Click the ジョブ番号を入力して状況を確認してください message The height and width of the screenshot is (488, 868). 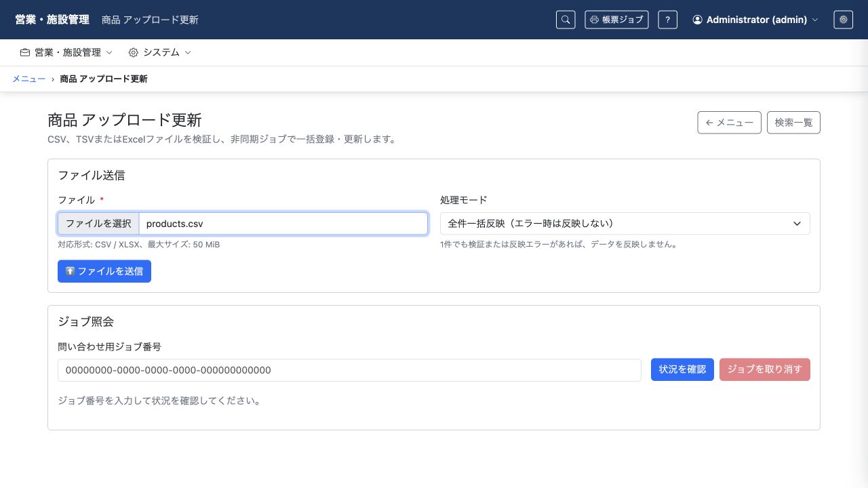point(159,401)
